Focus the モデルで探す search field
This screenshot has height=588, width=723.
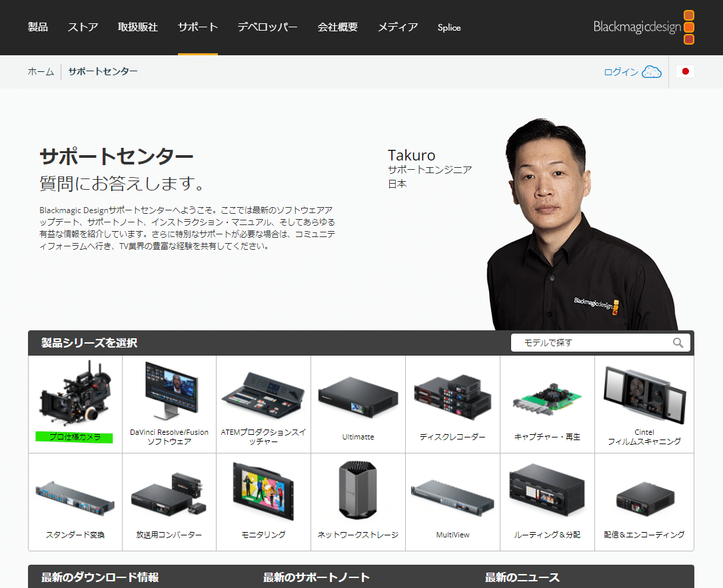coord(600,343)
